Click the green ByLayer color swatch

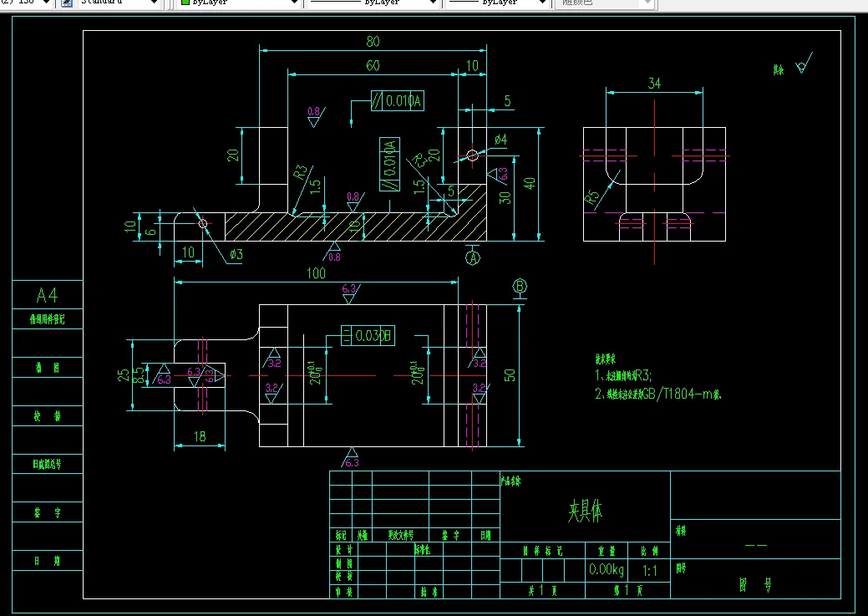coord(185,3)
